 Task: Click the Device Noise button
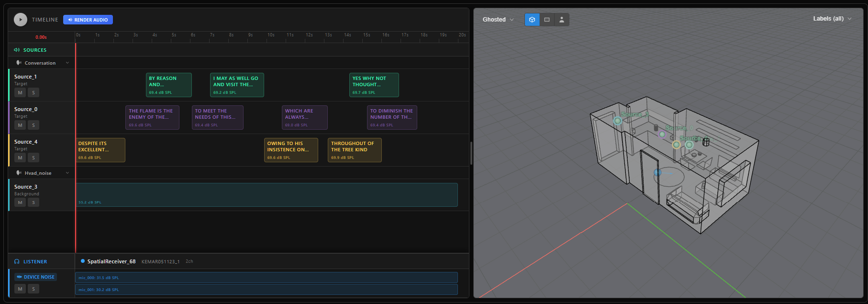(x=36, y=277)
